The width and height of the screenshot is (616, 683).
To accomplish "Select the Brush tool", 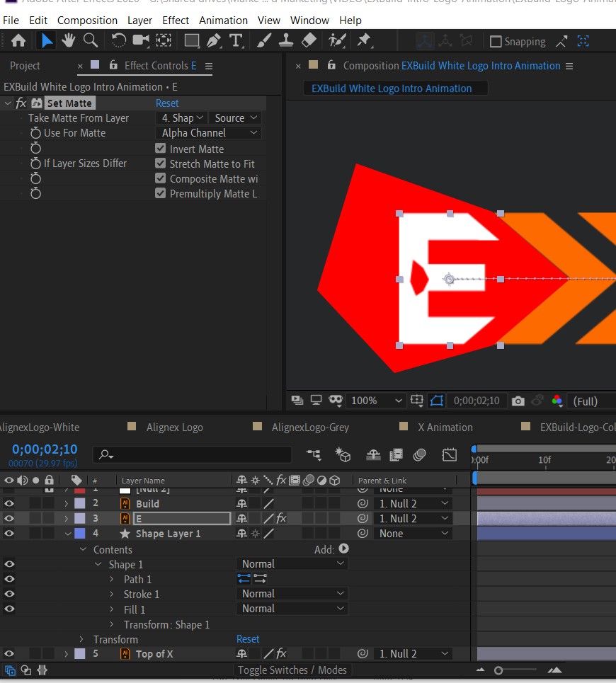I will [x=263, y=41].
